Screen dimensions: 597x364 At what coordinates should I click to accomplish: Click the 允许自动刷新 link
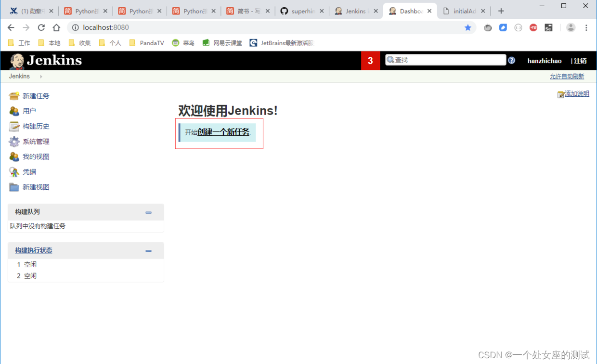[x=567, y=77]
